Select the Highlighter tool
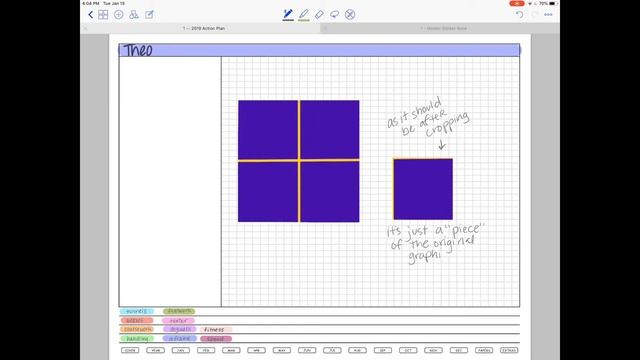 point(304,15)
